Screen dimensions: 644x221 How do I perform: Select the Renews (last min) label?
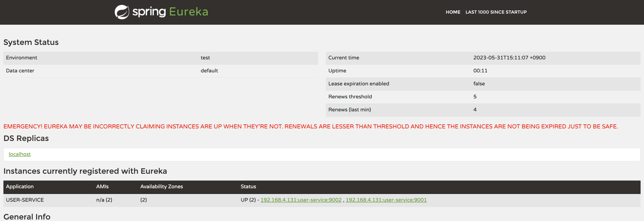pos(349,110)
